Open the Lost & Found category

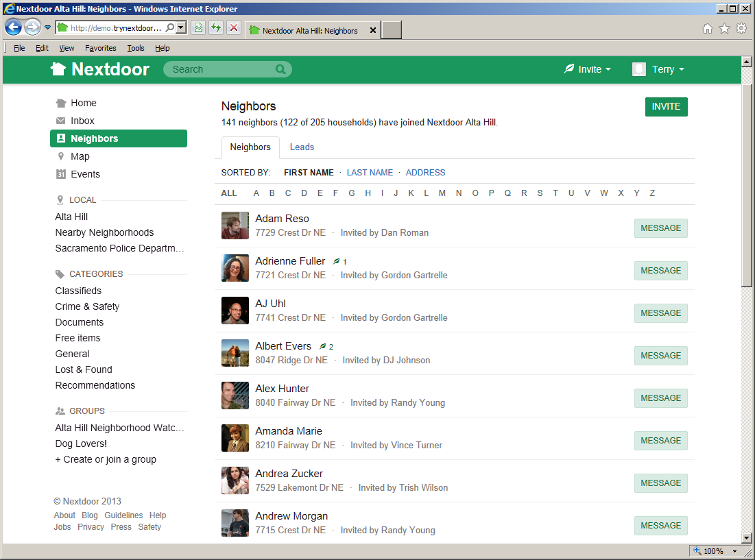[84, 369]
